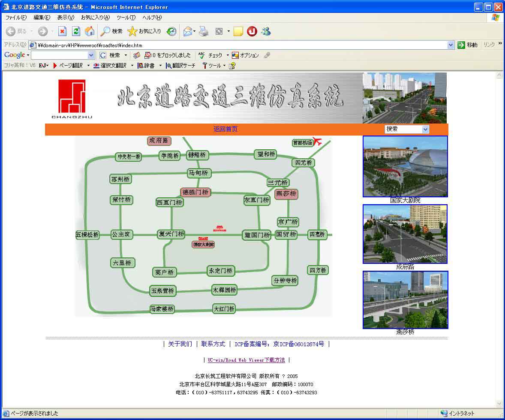Open the 搜索 dropdown in orange bar
The width and height of the screenshot is (505, 420).
[407, 129]
